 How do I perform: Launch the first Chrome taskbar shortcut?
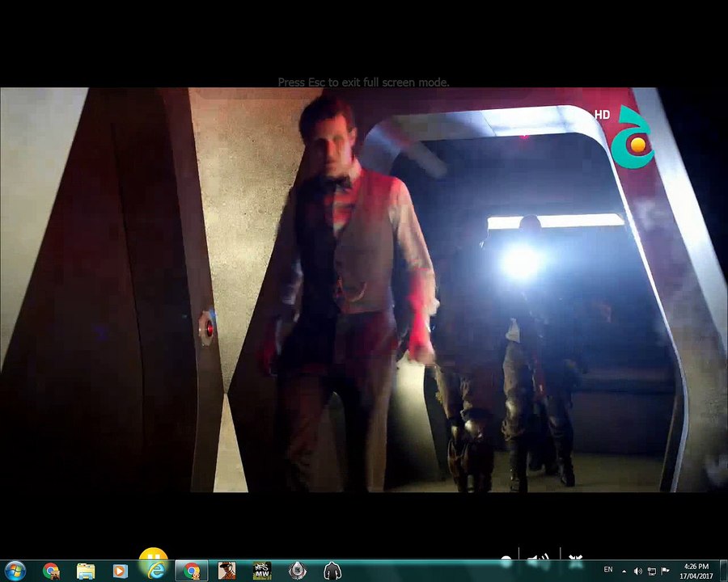tap(51, 571)
